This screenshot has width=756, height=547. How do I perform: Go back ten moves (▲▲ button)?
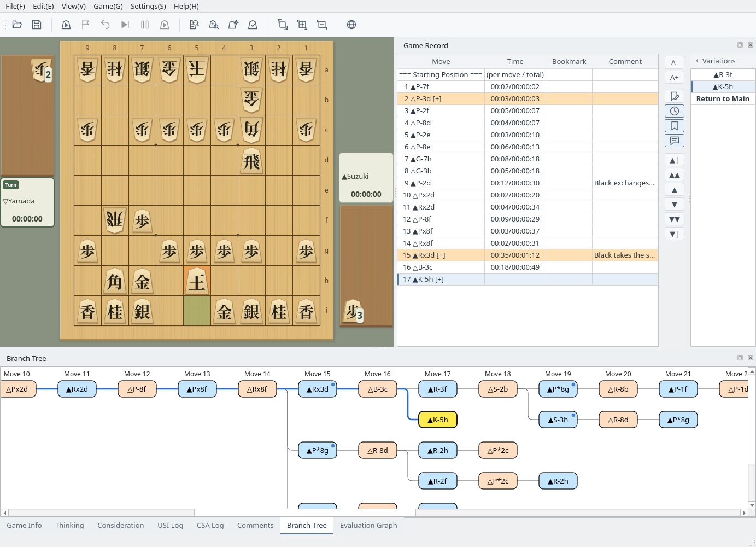(675, 175)
